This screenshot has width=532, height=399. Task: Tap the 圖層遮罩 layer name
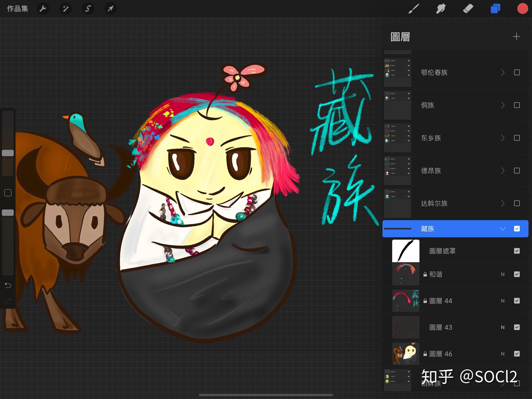click(442, 251)
